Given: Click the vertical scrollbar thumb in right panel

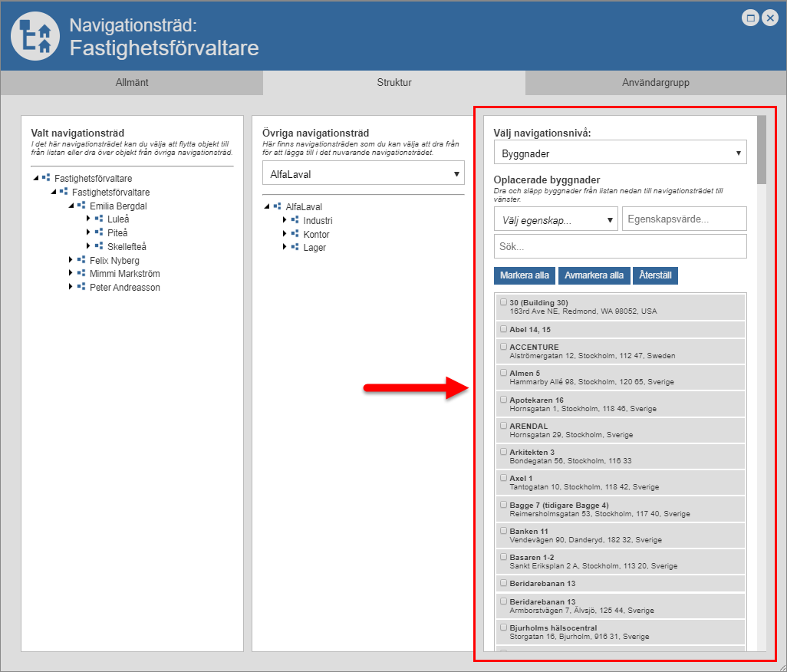Looking at the screenshot, I should click(761, 150).
